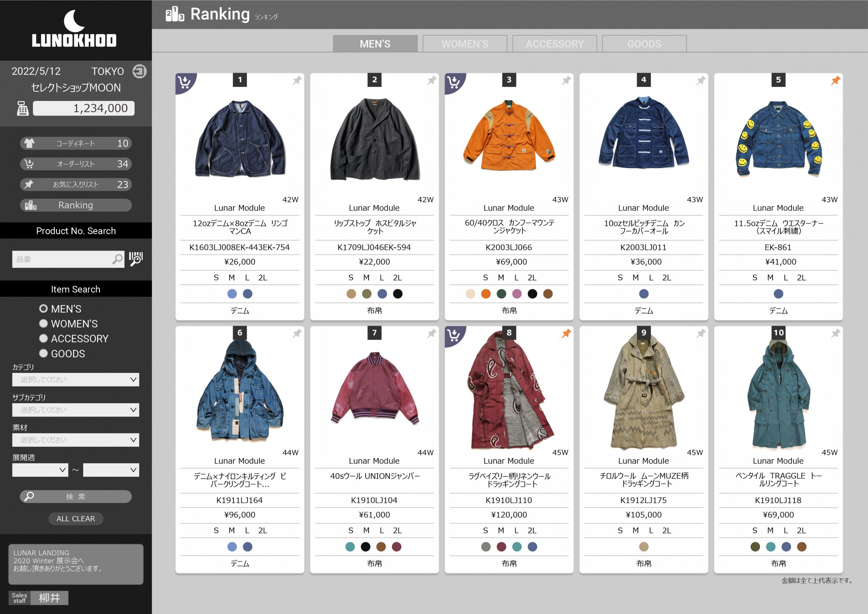
Task: Open the rank 5 smile denim jacket image
Action: pyautogui.click(x=778, y=138)
